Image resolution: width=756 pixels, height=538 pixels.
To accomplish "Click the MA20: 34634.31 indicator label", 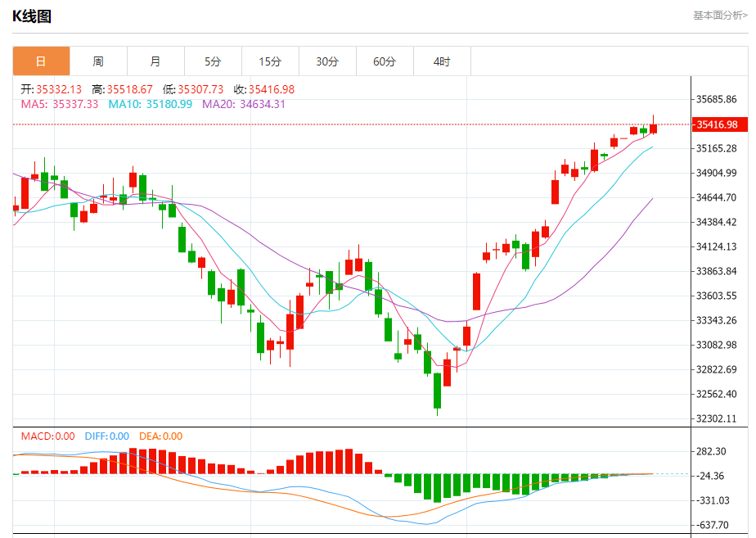I will point(244,104).
